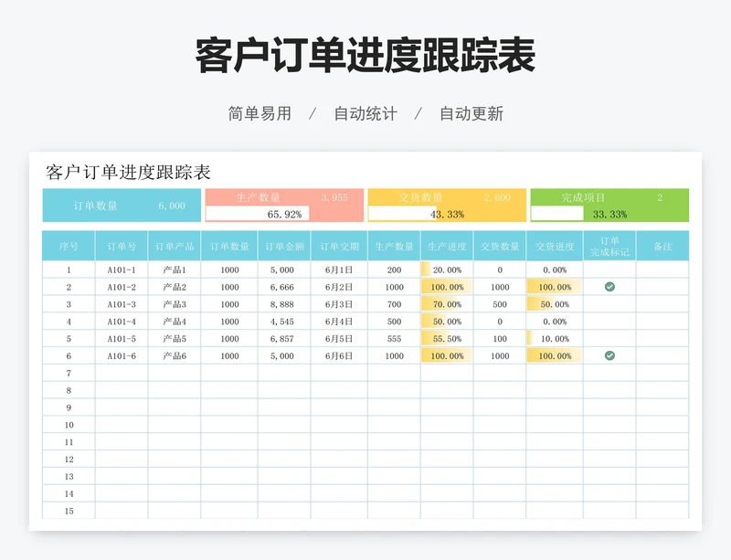
Task: Select the 6月6日 delivery date cell
Action: pyautogui.click(x=339, y=356)
